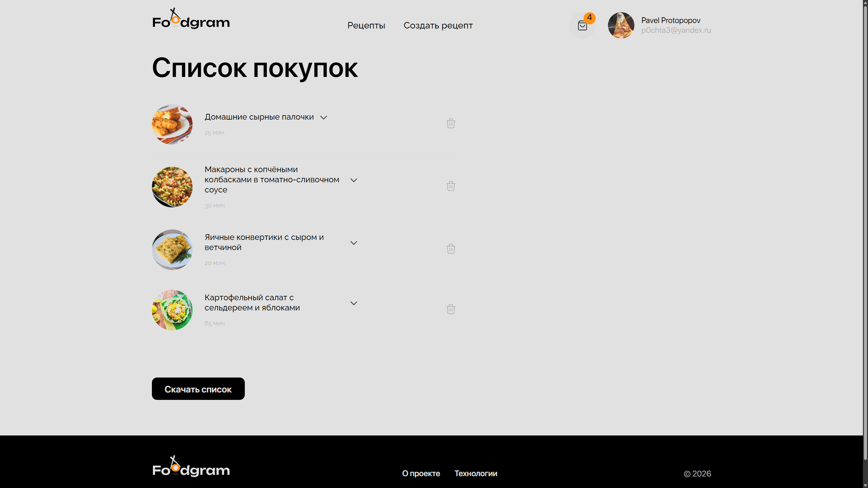
Task: Open the shopping cart icon with badge 4
Action: click(583, 25)
